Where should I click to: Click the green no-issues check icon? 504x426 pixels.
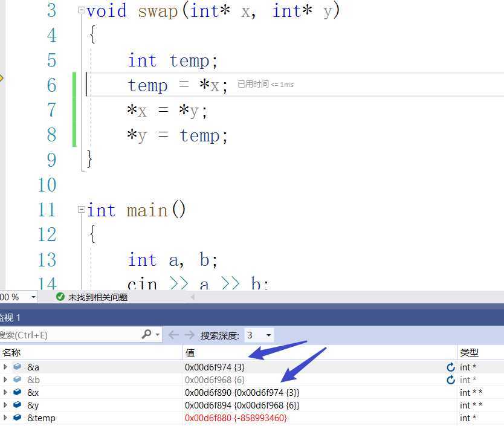[60, 297]
